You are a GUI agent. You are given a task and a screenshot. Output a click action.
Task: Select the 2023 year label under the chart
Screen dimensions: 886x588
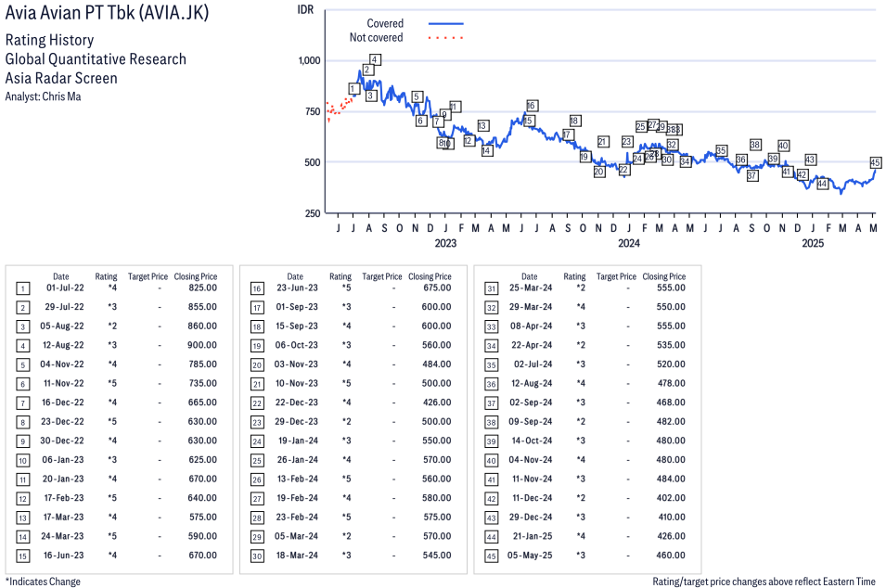(x=445, y=243)
